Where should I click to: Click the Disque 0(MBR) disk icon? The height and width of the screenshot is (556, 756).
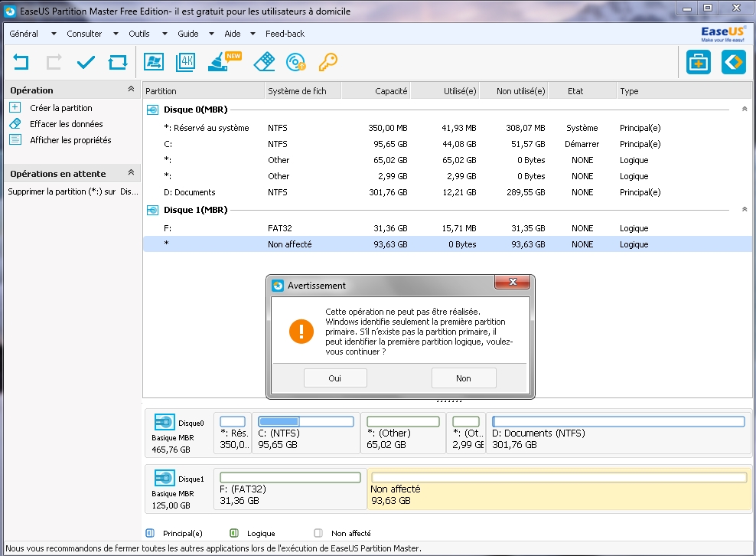(152, 110)
